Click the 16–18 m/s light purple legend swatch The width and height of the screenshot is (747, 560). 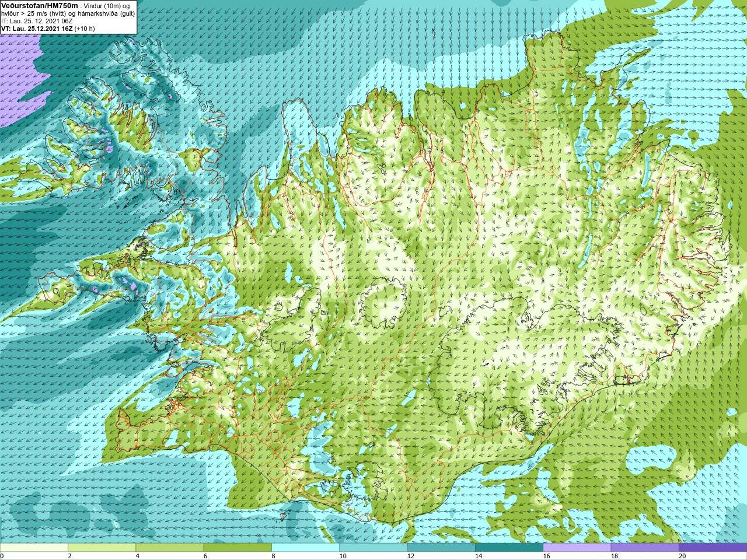(577, 548)
